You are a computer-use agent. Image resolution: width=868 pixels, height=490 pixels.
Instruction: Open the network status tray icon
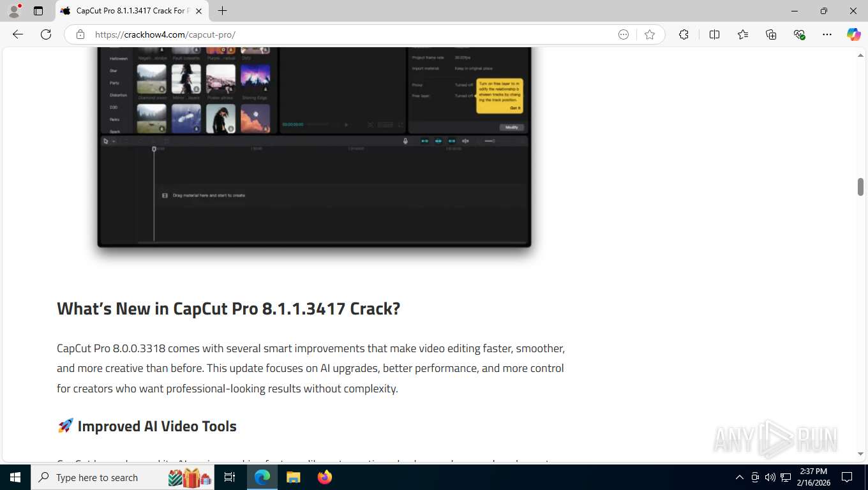point(786,477)
